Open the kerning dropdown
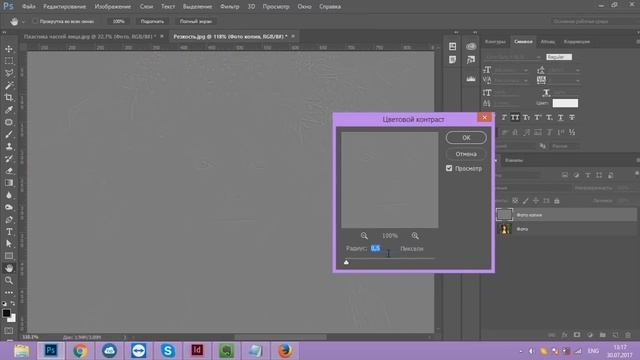The width and height of the screenshot is (640, 360). tap(526, 80)
